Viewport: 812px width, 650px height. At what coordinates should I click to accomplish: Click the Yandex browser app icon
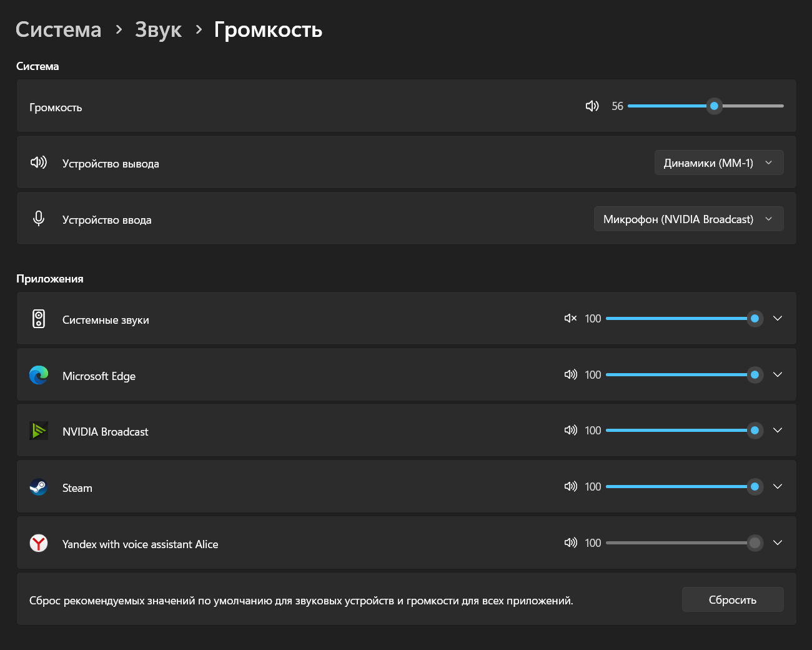click(39, 543)
